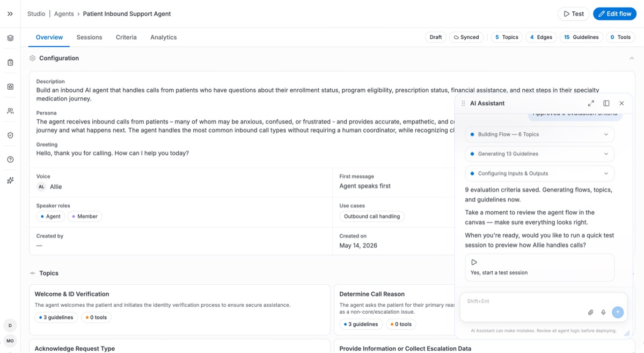Click Yes, start a test session

point(539,268)
